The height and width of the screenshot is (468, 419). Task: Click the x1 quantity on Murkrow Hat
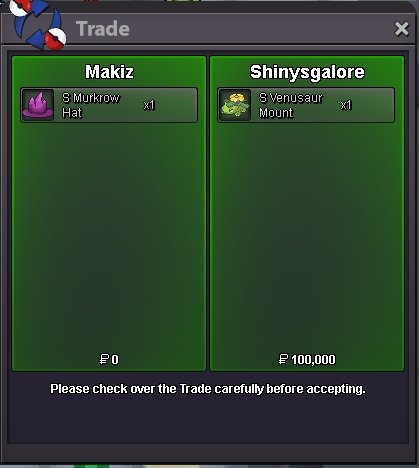149,105
